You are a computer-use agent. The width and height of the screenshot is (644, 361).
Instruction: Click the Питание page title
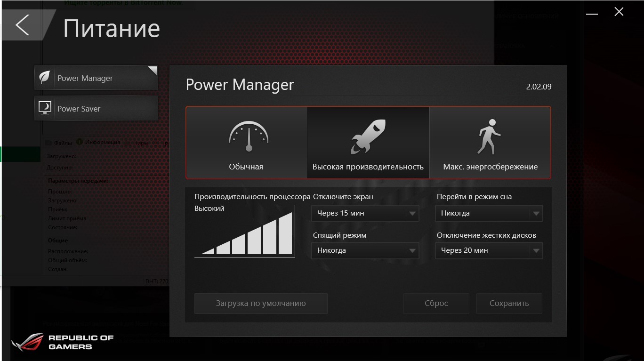click(x=112, y=28)
